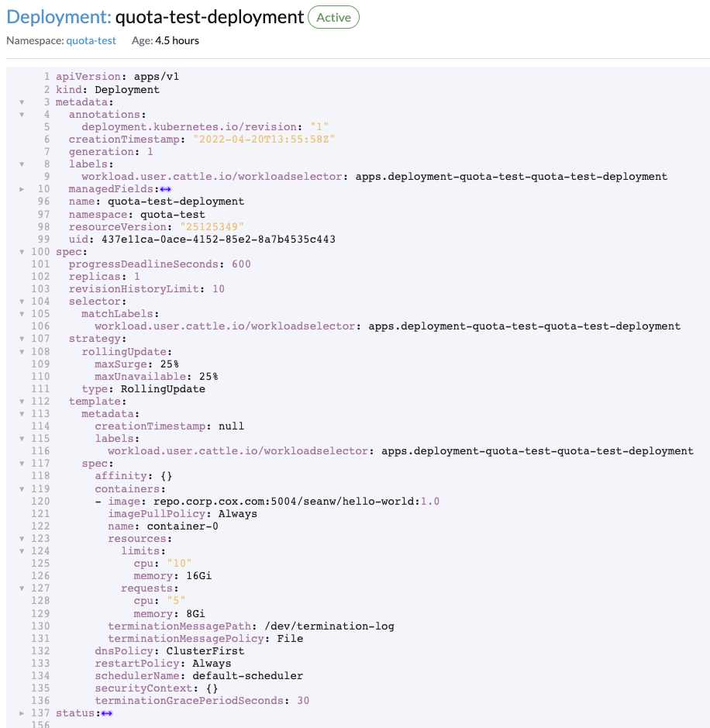
Task: Click the expand-inline icon on managedFields
Action: coord(165,188)
